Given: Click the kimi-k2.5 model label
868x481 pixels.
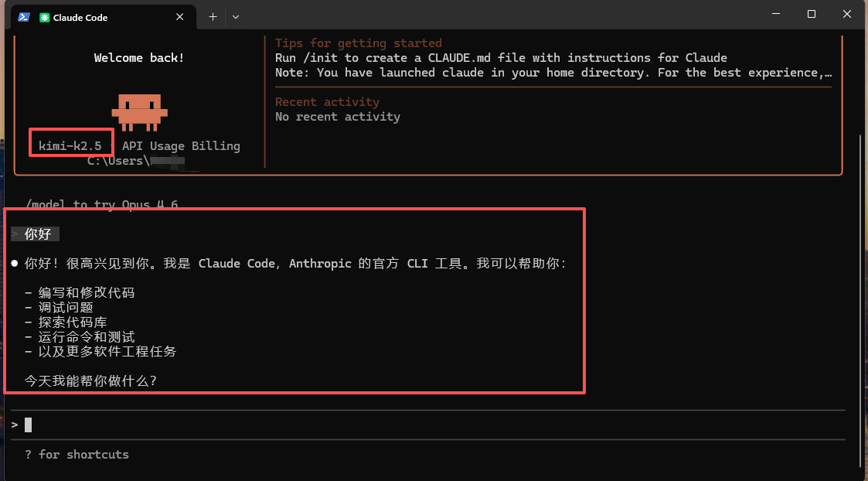Looking at the screenshot, I should click(70, 146).
